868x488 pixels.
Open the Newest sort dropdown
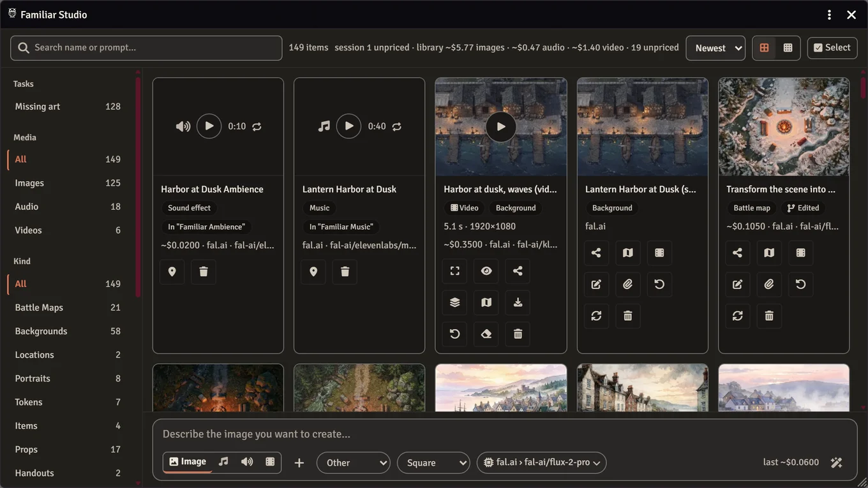715,48
